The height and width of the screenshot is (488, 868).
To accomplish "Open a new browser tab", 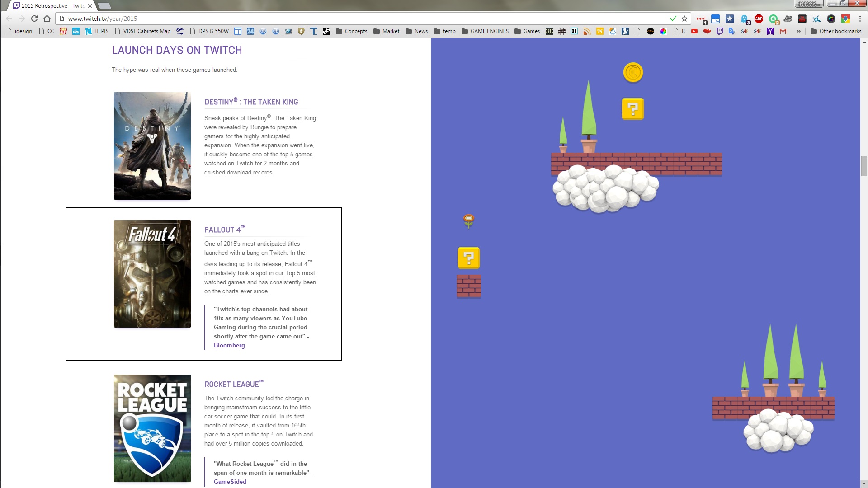I will pyautogui.click(x=104, y=6).
